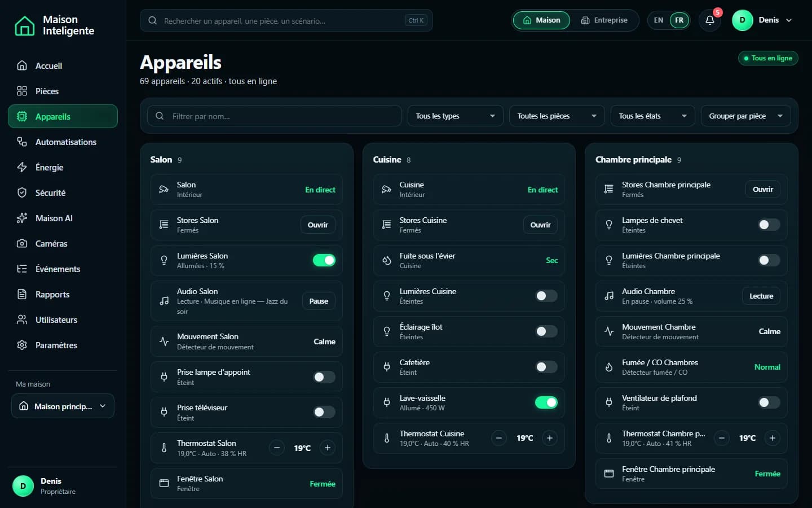Click the Ventilateur de plafond plug icon

click(x=609, y=402)
